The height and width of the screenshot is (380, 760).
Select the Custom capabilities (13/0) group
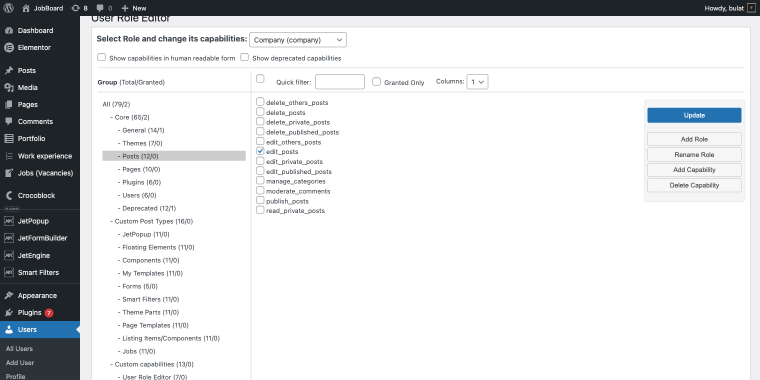click(154, 364)
